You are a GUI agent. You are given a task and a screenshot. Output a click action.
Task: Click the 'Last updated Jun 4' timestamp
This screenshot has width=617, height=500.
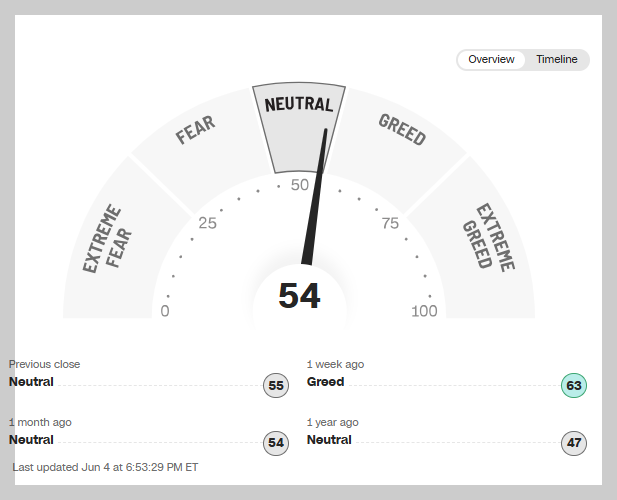105,467
